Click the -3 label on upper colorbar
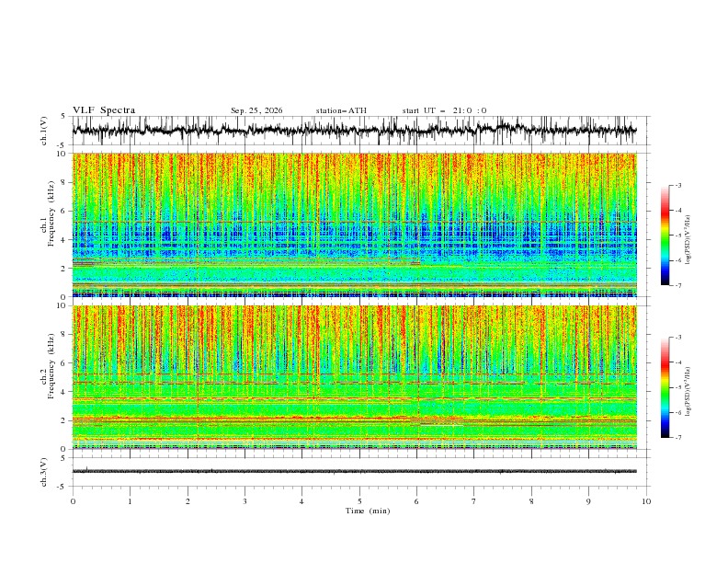 677,185
